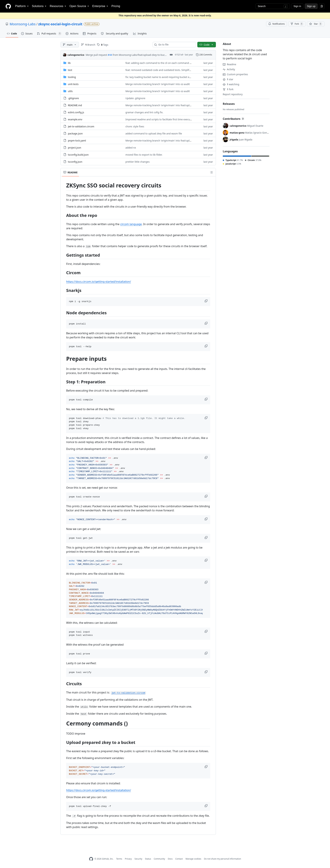Copy the BUCKET_ENDPOINT variables block

206,767
